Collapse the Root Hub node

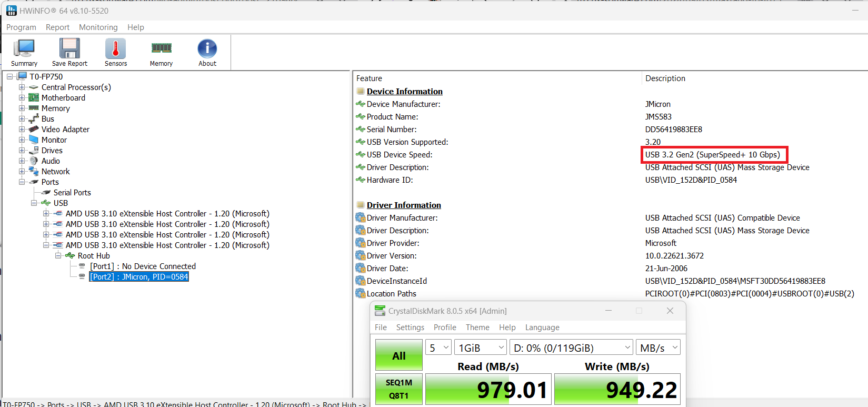tap(58, 255)
